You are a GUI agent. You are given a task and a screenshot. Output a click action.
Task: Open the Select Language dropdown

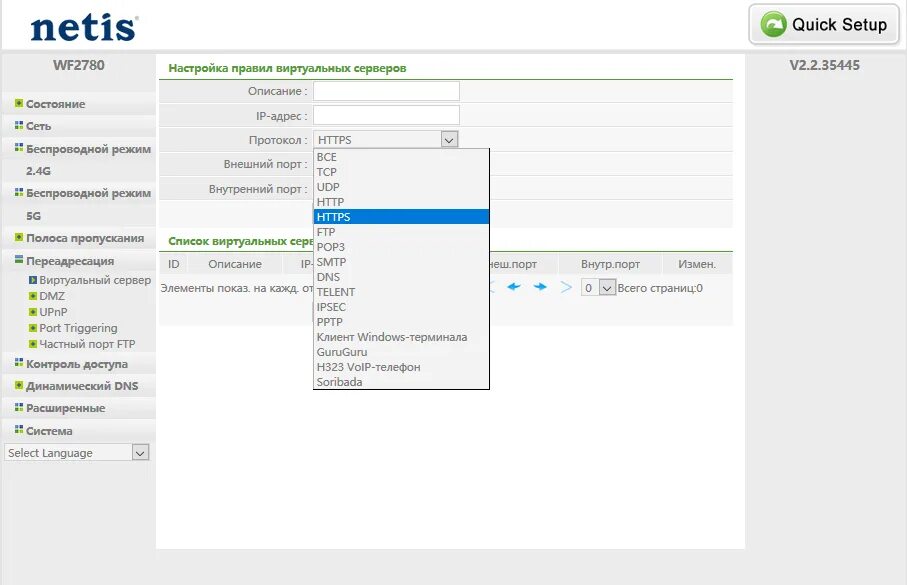pyautogui.click(x=76, y=452)
